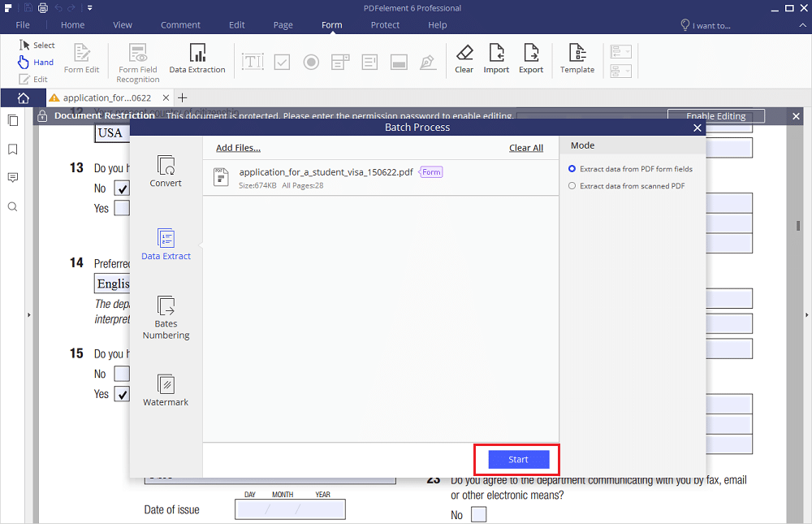
Task: Activate the Hand tool
Action: pyautogui.click(x=36, y=63)
